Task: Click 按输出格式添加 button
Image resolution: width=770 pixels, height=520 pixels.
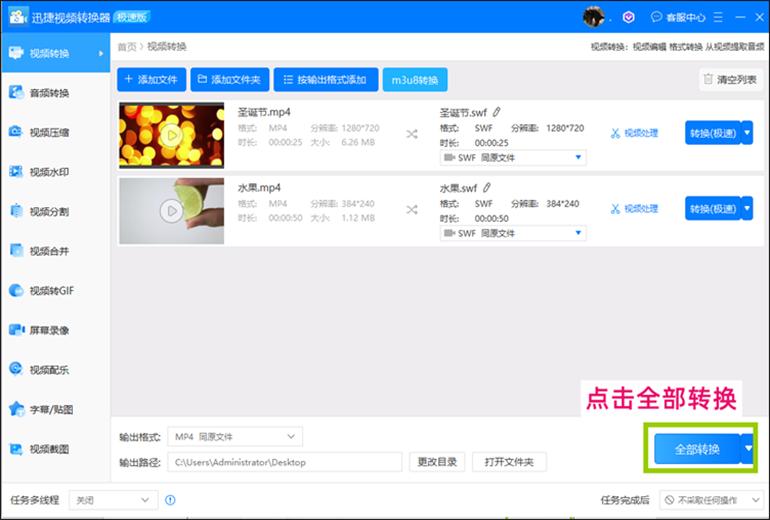Action: (326, 80)
